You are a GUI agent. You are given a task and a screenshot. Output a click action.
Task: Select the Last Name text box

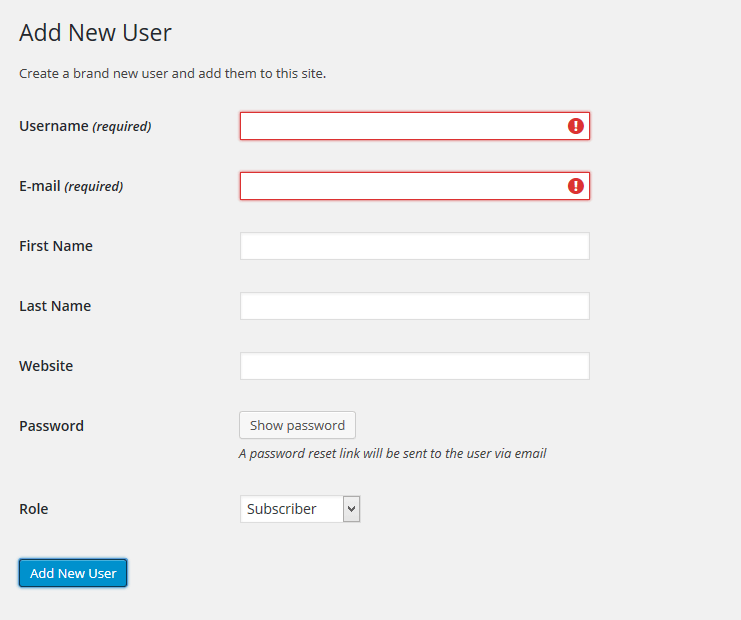click(x=415, y=306)
